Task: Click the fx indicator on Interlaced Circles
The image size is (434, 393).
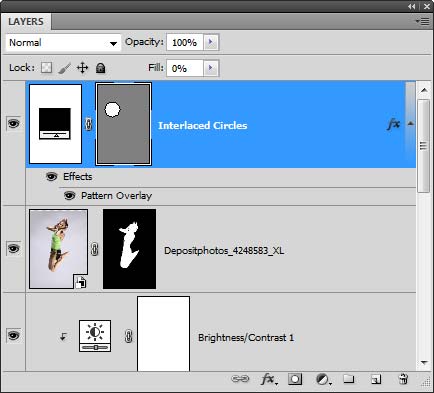Action: 394,124
